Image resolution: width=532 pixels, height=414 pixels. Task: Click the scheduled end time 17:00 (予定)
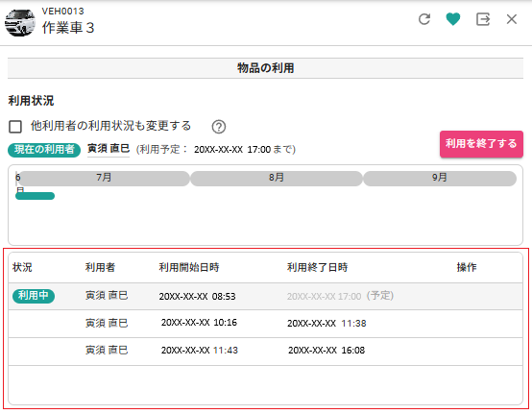pyautogui.click(x=340, y=296)
